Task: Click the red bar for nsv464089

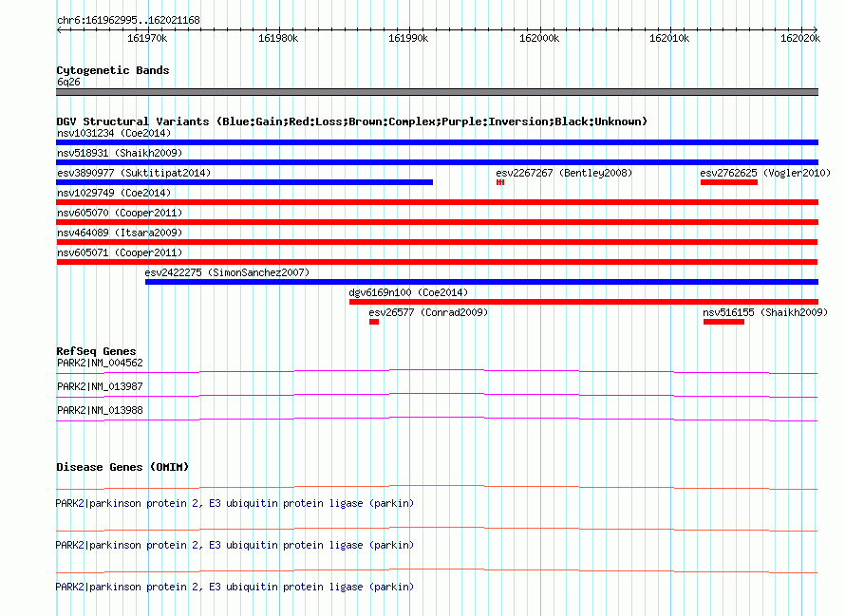Action: click(437, 242)
